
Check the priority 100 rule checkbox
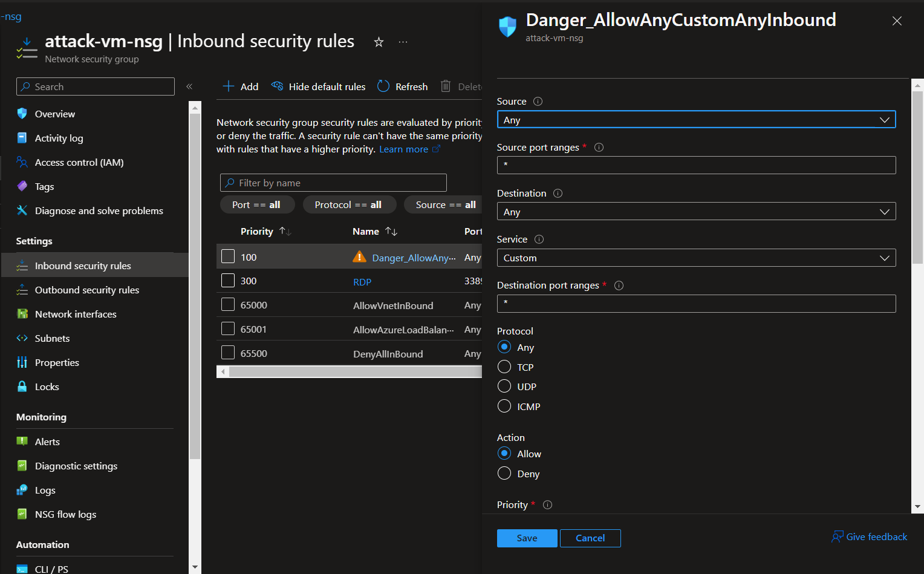(228, 256)
